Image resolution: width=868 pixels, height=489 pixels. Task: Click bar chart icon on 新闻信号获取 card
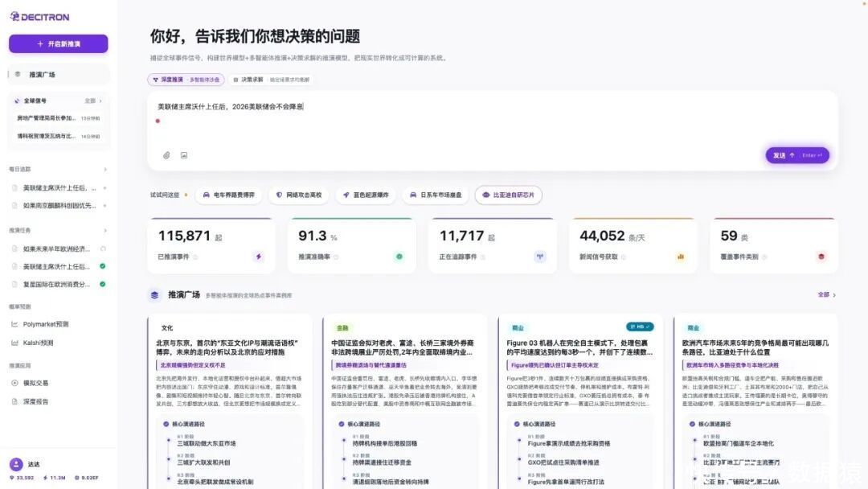681,257
